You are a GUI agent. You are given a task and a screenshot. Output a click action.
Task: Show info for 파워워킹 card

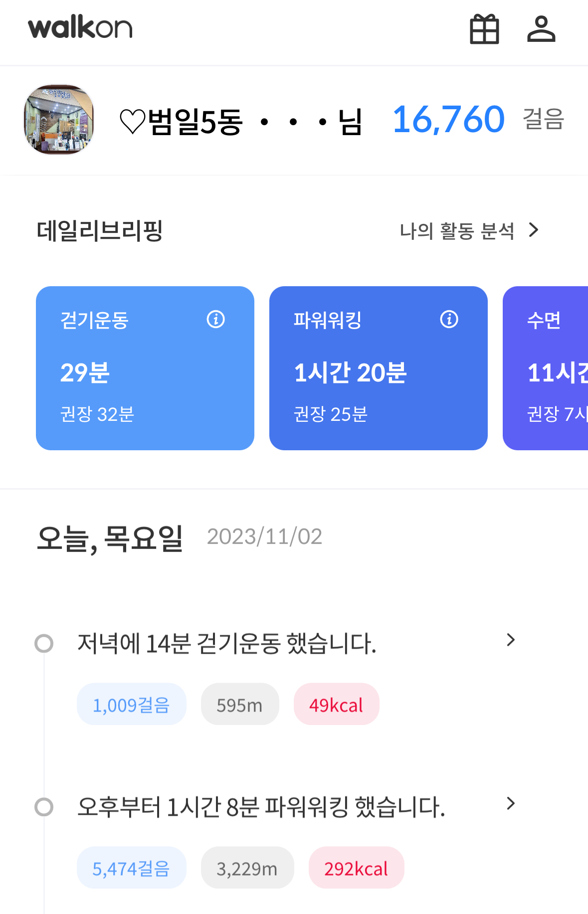[449, 319]
